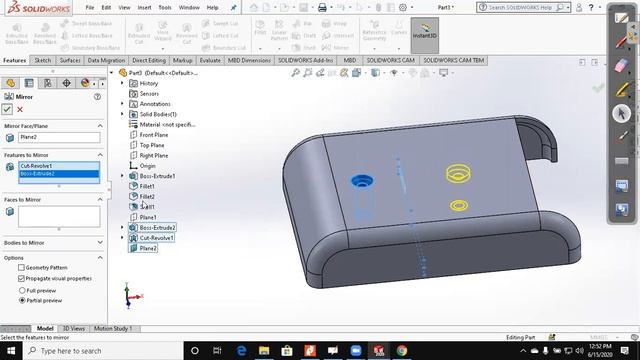Uncheck Propagate visual properties
The height and width of the screenshot is (360, 640).
click(21, 278)
